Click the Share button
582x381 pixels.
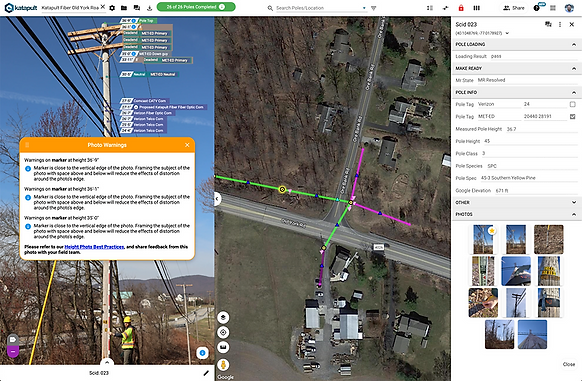(x=514, y=8)
